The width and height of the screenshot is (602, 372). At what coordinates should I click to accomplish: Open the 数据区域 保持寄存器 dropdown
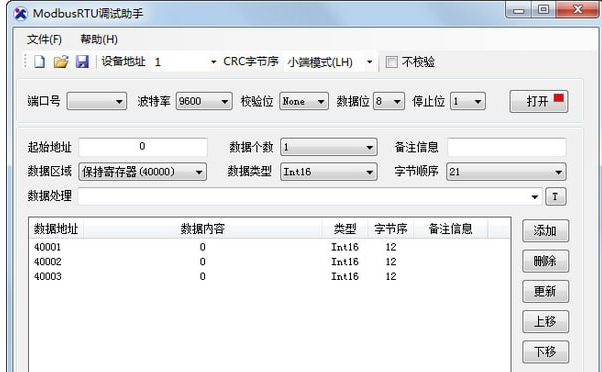pos(142,172)
